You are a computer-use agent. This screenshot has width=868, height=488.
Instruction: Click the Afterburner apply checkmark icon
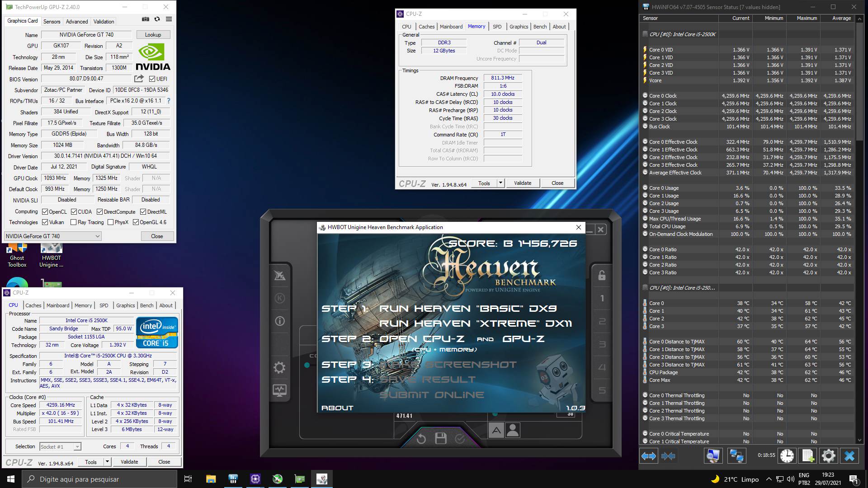pyautogui.click(x=460, y=439)
